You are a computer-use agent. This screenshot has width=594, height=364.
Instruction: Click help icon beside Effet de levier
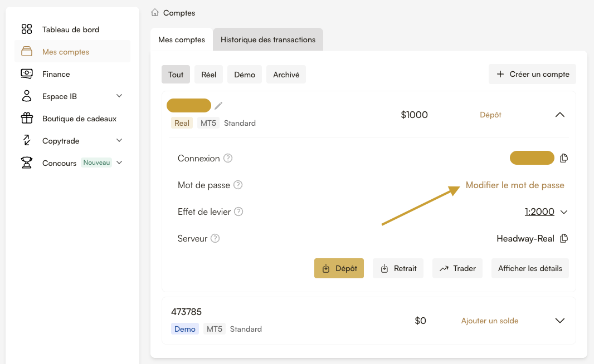238,211
